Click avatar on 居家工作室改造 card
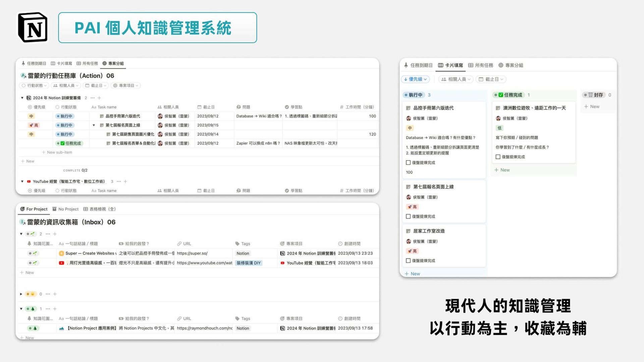 tap(409, 241)
